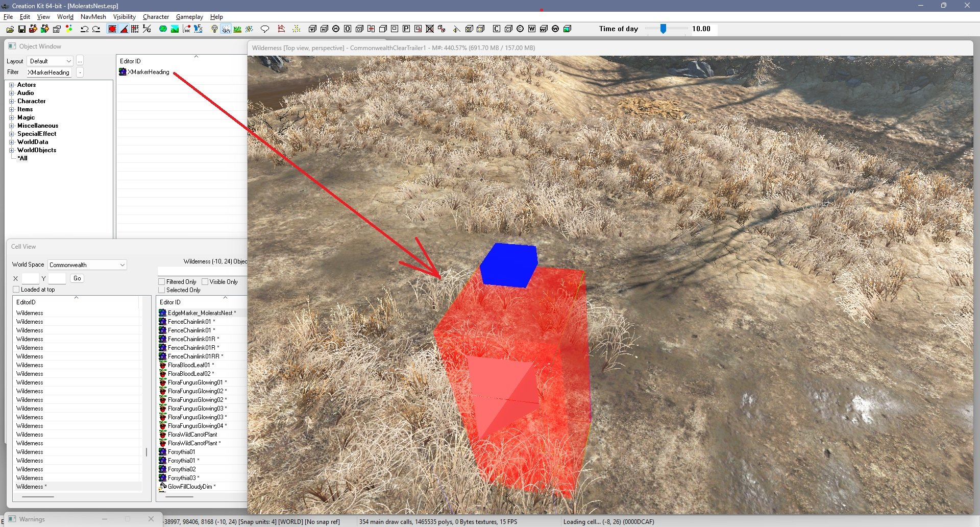Viewport: 980px width, 527px height.
Task: Expand the Character tree node
Action: pyautogui.click(x=12, y=101)
